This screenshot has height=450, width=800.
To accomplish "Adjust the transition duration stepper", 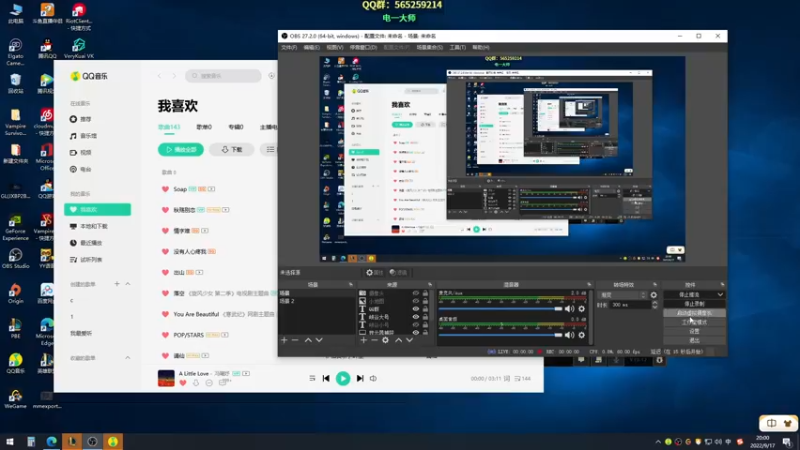I will [x=655, y=305].
